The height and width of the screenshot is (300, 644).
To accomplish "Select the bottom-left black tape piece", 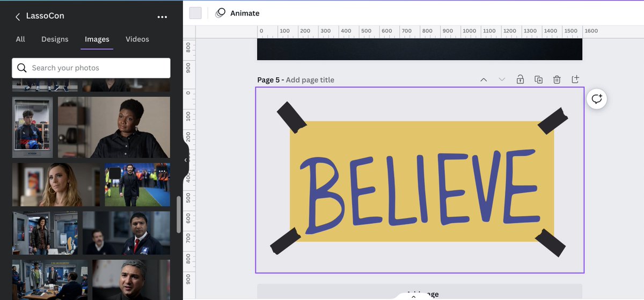I will point(286,241).
